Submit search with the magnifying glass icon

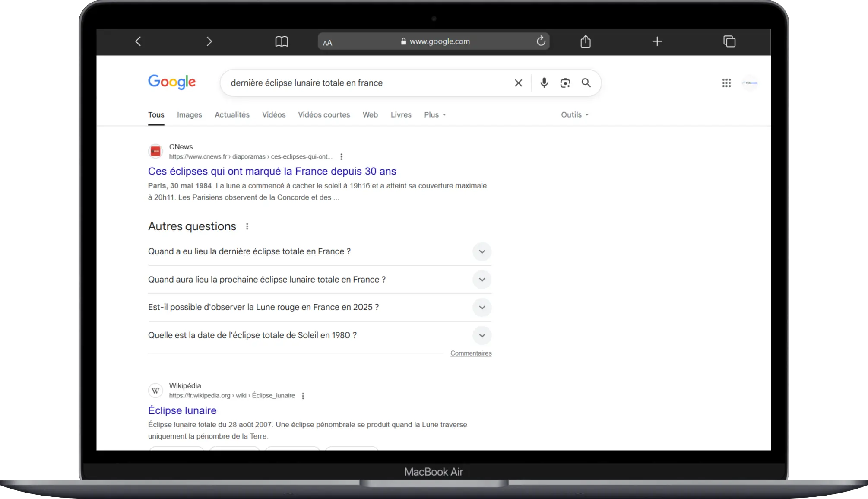click(x=586, y=83)
